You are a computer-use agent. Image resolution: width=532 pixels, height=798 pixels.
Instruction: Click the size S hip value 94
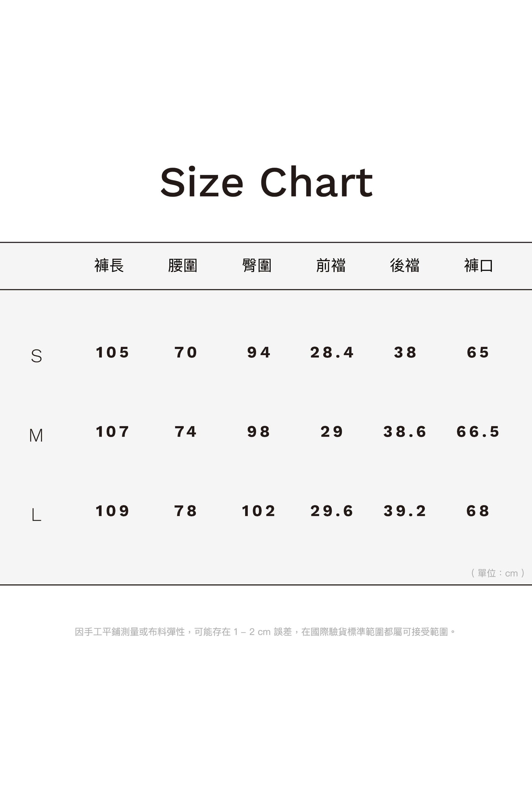259,353
